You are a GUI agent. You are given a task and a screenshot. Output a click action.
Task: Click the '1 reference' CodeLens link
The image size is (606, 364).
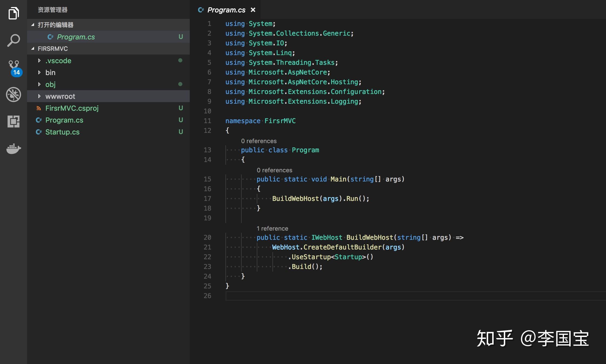[x=272, y=228]
